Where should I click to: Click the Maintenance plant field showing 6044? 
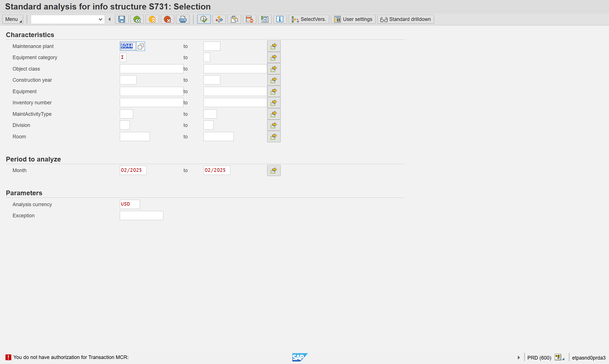[128, 46]
